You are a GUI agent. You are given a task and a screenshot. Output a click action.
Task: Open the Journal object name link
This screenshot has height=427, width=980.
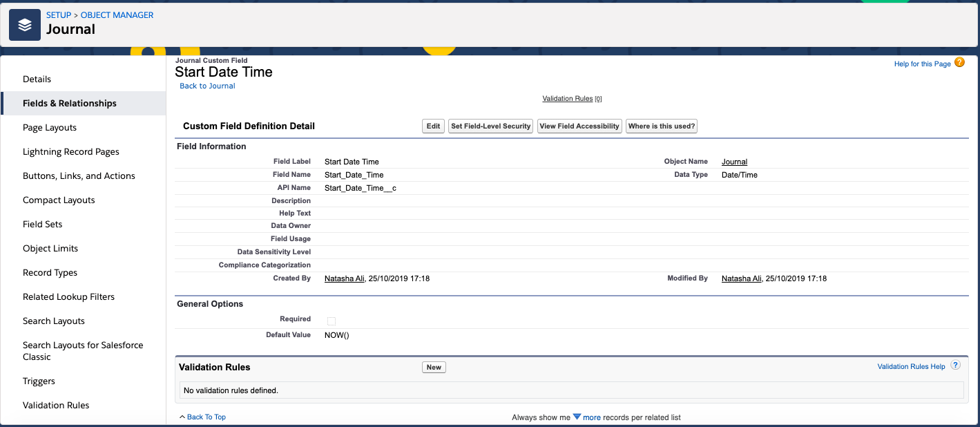734,162
